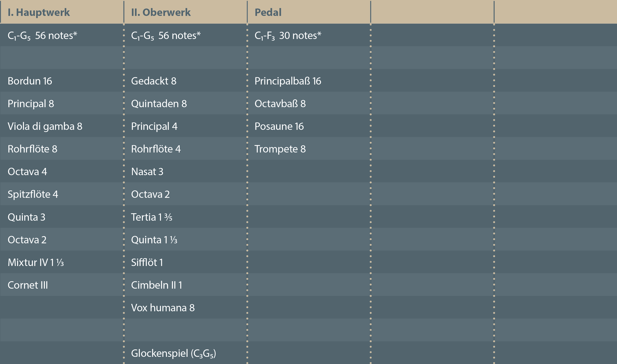Click the I. Hauptwerk column header
Viewport: 617px width, 364px height.
(39, 12)
